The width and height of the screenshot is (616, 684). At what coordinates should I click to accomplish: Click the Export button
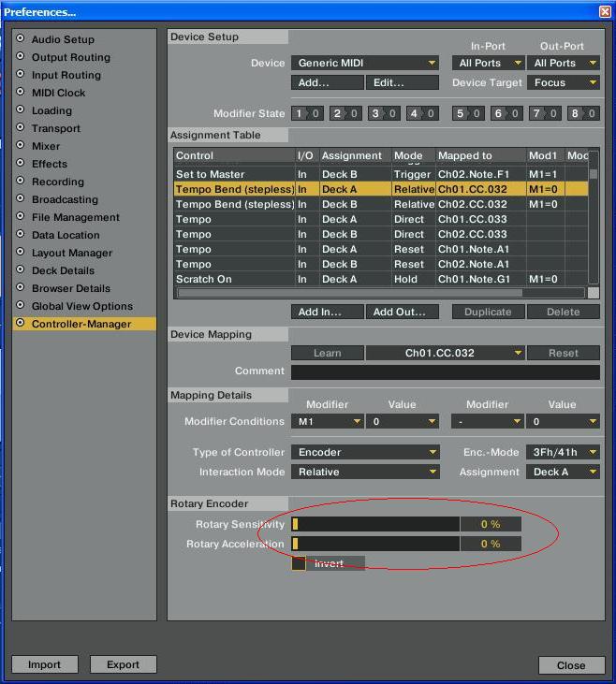(124, 664)
